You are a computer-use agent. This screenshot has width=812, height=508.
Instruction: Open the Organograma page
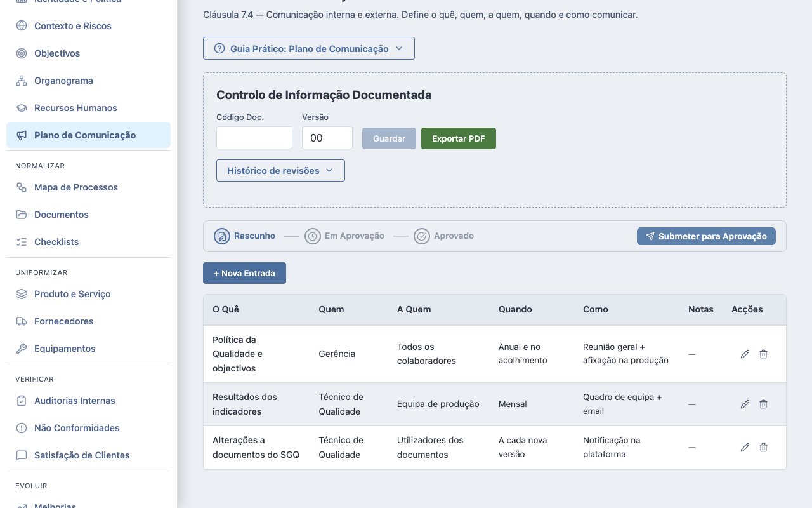[x=88, y=81]
